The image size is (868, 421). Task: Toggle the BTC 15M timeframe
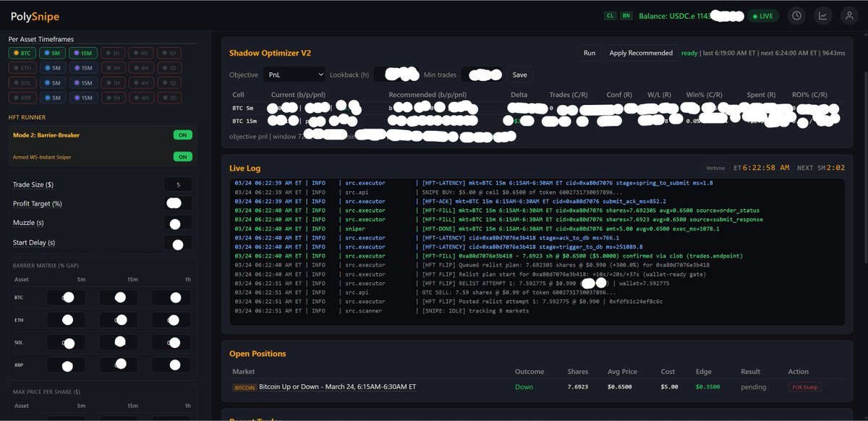click(84, 53)
